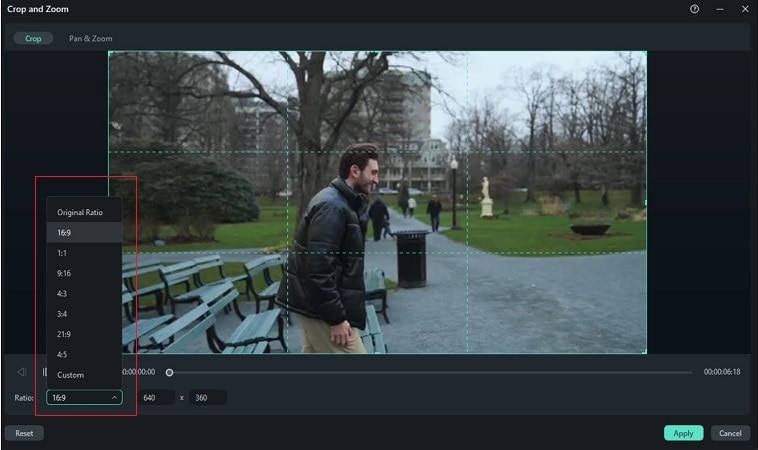The height and width of the screenshot is (450, 758).
Task: Click the pause playback button
Action: click(x=44, y=372)
